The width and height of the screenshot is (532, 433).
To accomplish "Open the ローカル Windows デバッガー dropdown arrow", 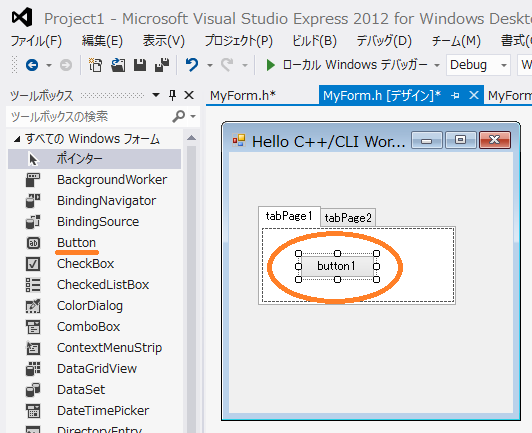I will click(x=437, y=65).
